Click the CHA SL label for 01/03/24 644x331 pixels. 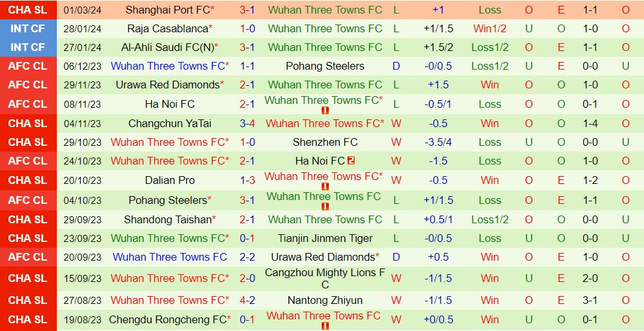pos(28,10)
